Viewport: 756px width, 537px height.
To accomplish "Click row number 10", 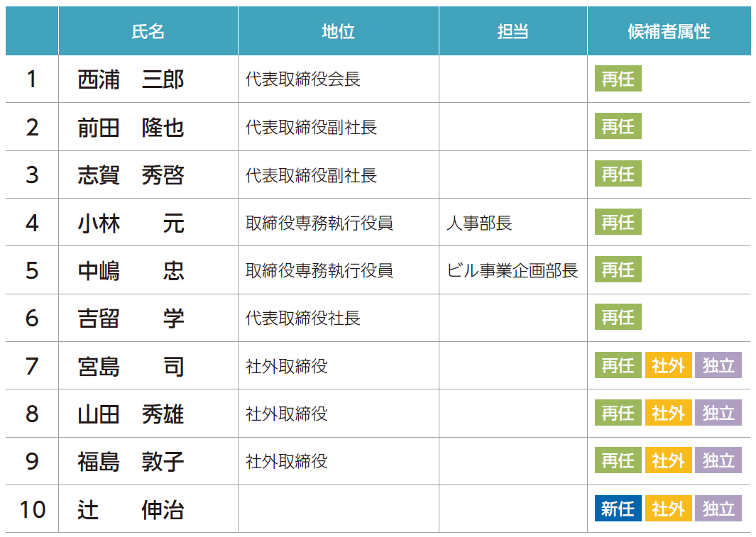I will [32, 509].
